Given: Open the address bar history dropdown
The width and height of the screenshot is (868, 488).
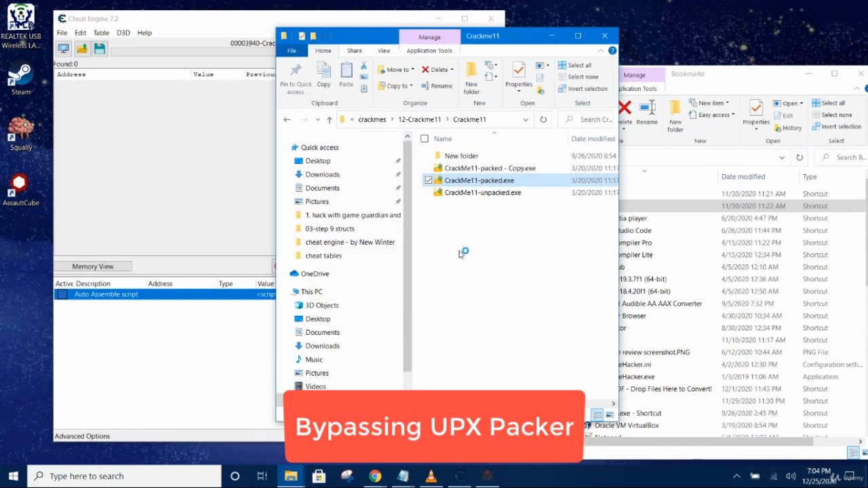Looking at the screenshot, I should [x=526, y=120].
